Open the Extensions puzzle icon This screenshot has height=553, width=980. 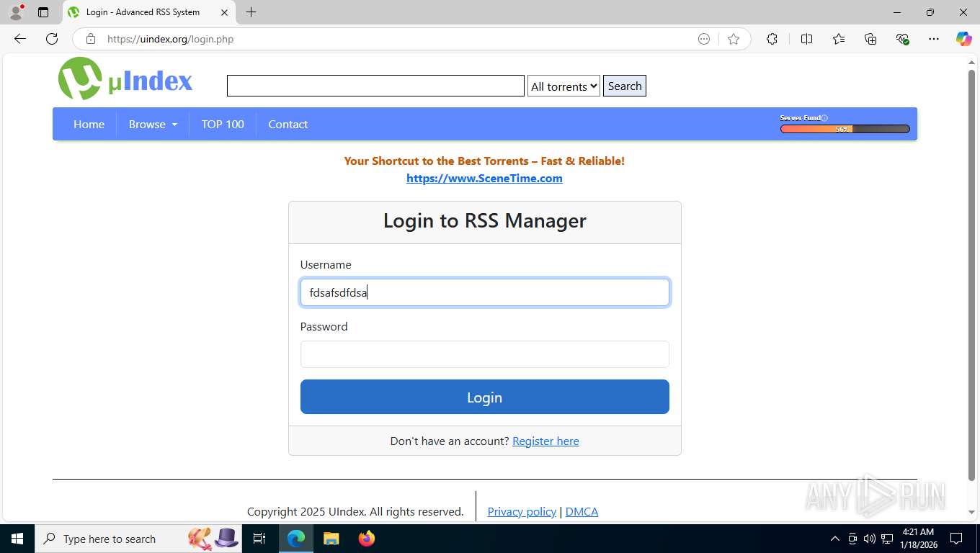point(772,39)
